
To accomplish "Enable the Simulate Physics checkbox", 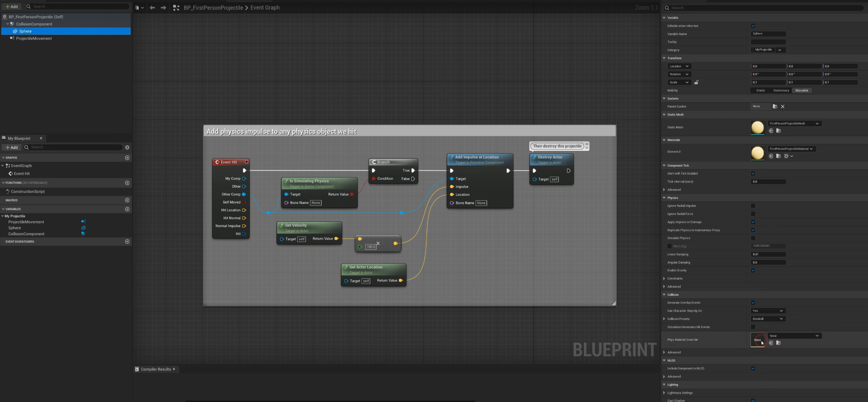I will [x=753, y=238].
